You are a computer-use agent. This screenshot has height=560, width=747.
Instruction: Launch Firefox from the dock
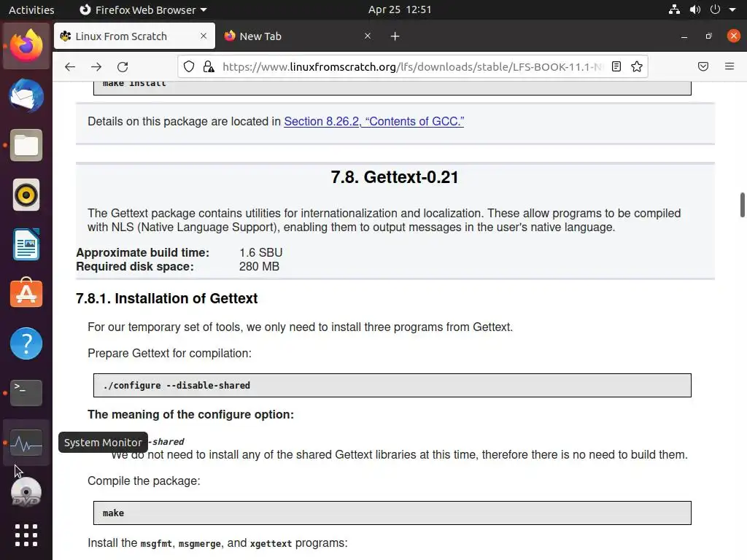pyautogui.click(x=26, y=46)
